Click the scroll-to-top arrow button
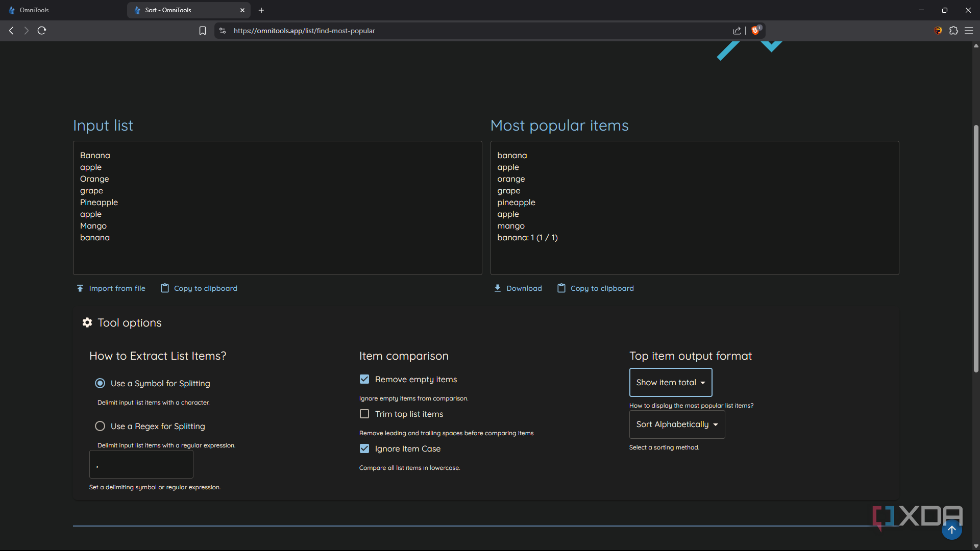The image size is (980, 551). (952, 530)
